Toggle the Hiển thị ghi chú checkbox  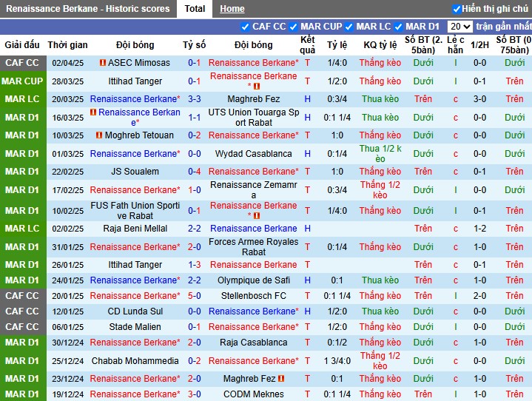[x=457, y=9]
